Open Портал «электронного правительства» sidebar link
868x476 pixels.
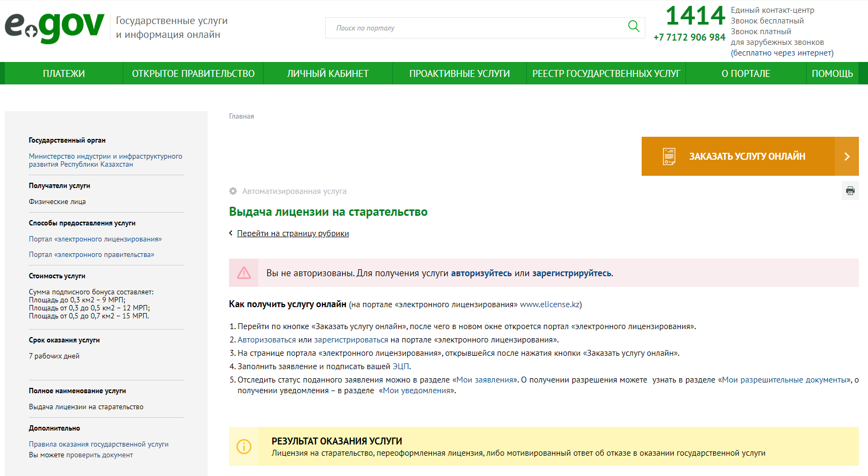click(91, 254)
